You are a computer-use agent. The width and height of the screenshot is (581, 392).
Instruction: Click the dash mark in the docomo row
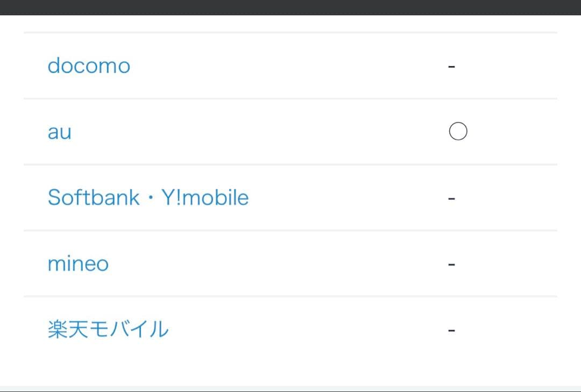point(452,67)
